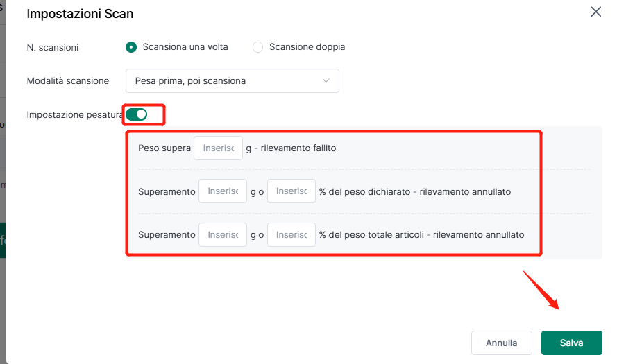
Task: Click the grams field for peso totale articoli
Action: click(x=223, y=234)
